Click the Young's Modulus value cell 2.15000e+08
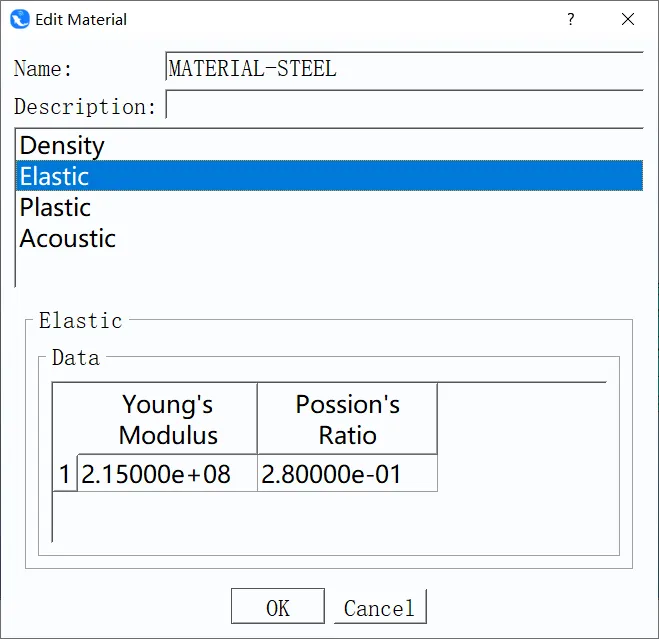659x639 pixels. click(167, 474)
